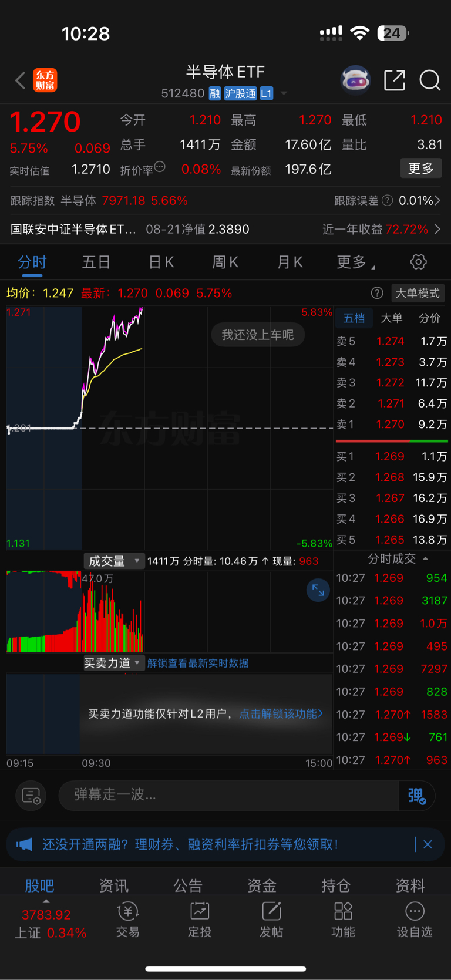Select the 分价 tab
Viewport: 451px width, 980px height.
429,318
